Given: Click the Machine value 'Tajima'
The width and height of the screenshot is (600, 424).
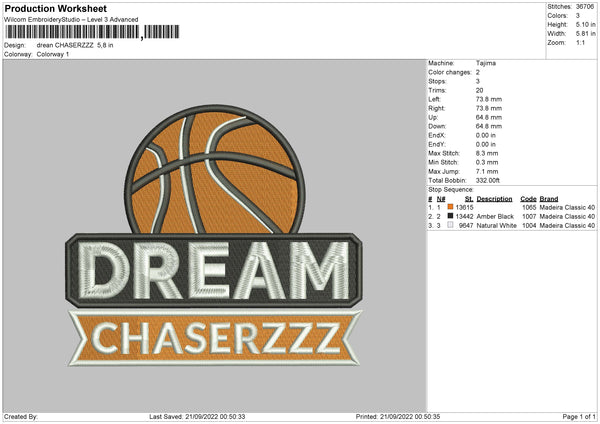Looking at the screenshot, I should [x=486, y=63].
